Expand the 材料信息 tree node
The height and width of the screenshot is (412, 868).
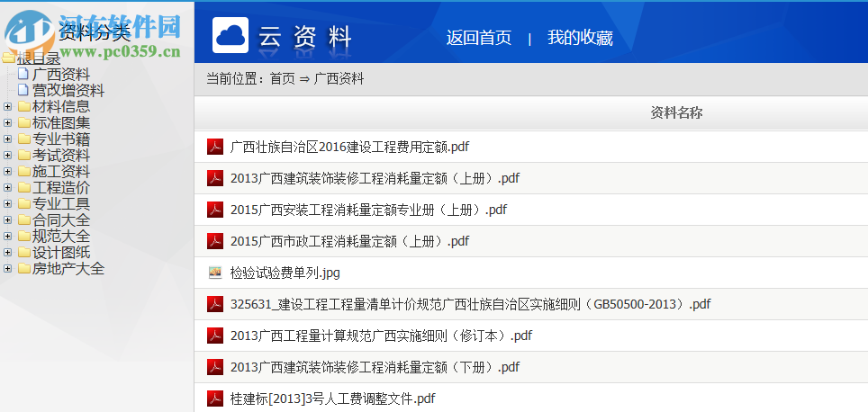click(8, 106)
